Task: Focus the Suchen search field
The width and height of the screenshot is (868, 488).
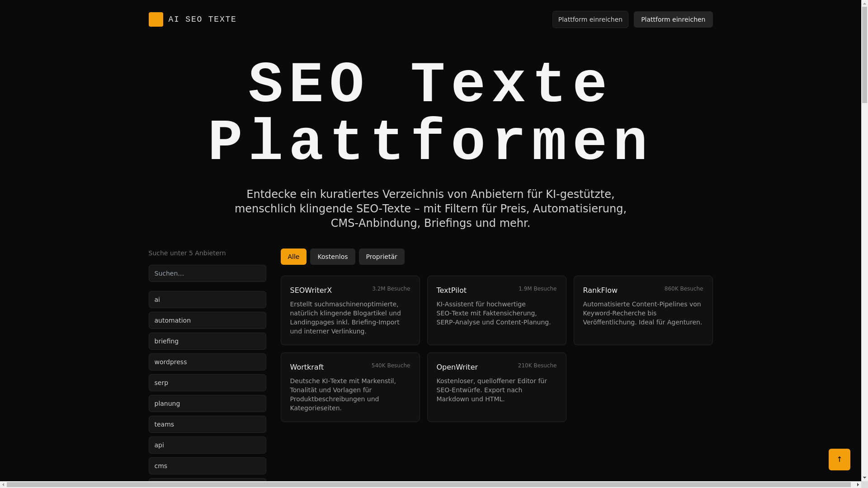Action: point(207,273)
